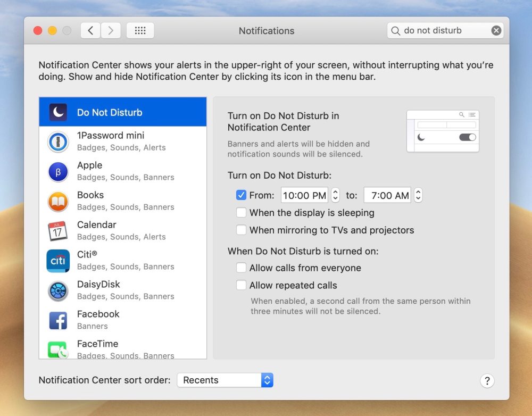Click the to time stepper arrows
Image resolution: width=532 pixels, height=416 pixels.
418,195
